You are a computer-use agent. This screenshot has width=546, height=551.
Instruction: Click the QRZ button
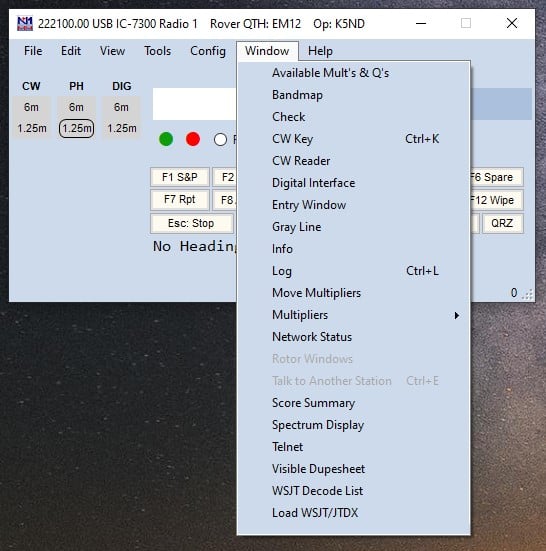tap(502, 223)
